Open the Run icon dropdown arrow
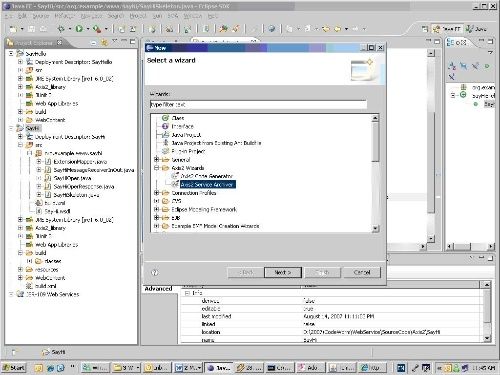This screenshot has height=375, width=500. (88, 29)
